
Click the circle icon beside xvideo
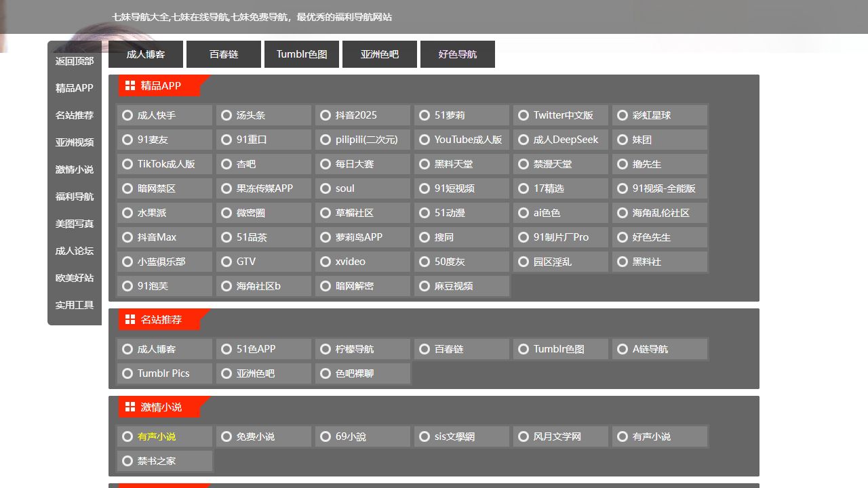325,262
